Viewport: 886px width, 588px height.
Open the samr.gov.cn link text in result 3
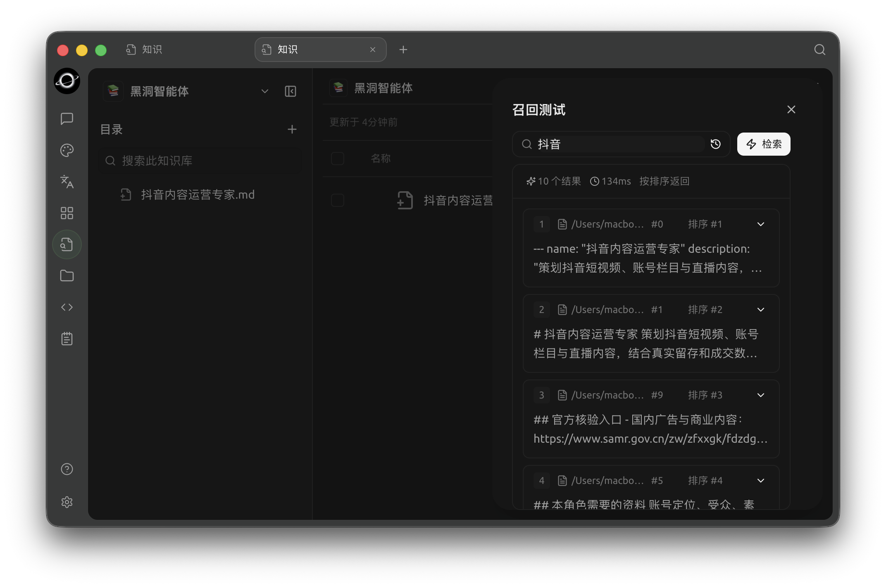650,439
